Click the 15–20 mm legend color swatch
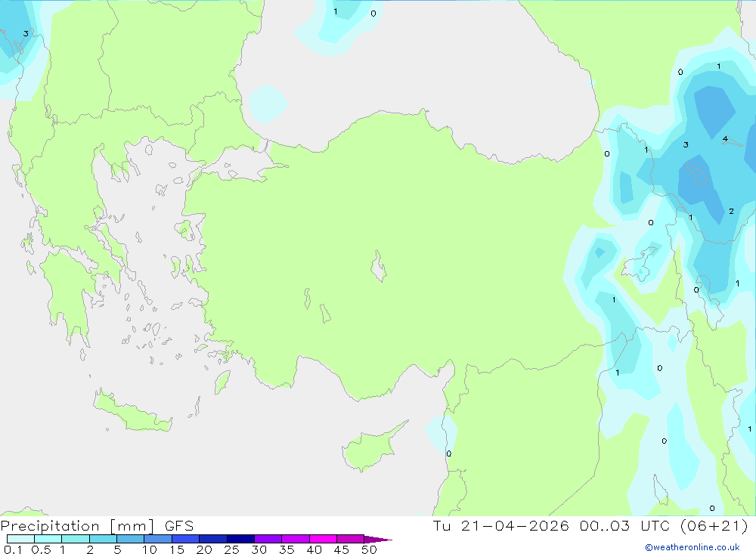Image resolution: width=756 pixels, height=554 pixels. tap(186, 539)
